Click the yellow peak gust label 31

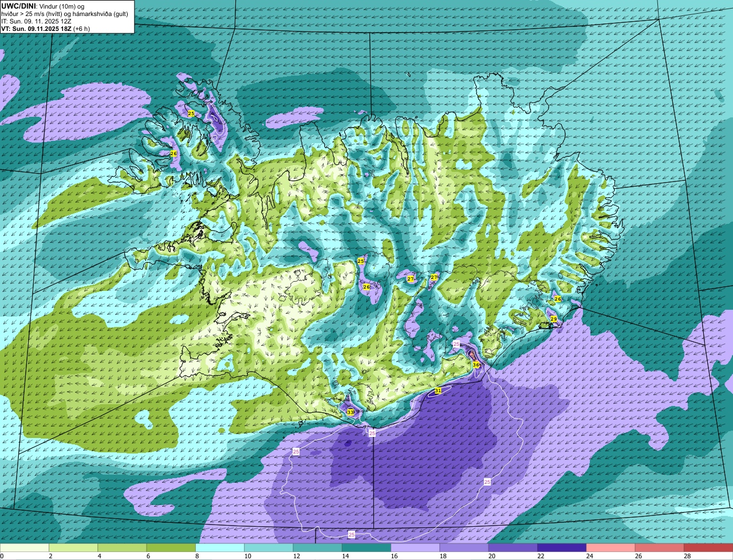tap(438, 391)
